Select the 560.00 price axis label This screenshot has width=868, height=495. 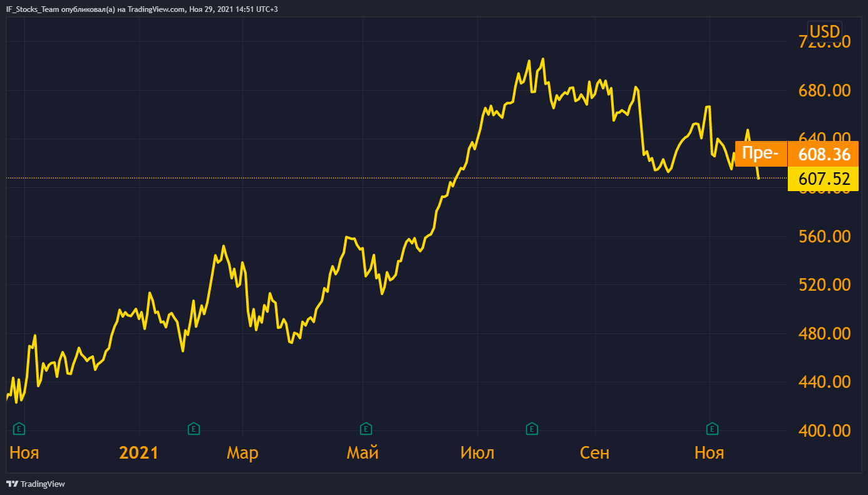[x=824, y=236]
